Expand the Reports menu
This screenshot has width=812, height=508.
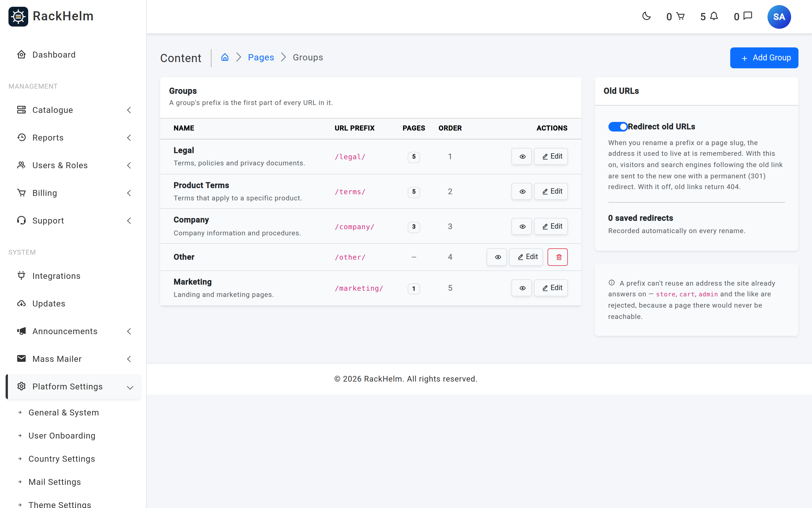point(73,137)
